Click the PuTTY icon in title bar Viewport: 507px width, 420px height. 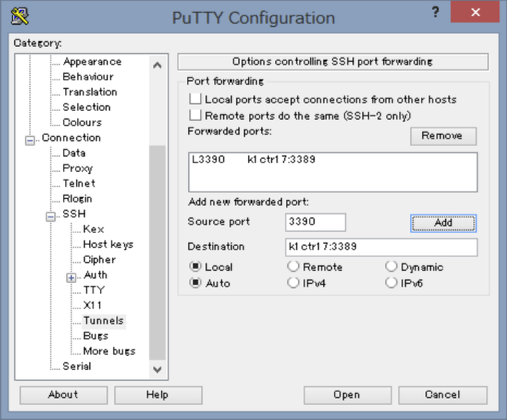(19, 16)
